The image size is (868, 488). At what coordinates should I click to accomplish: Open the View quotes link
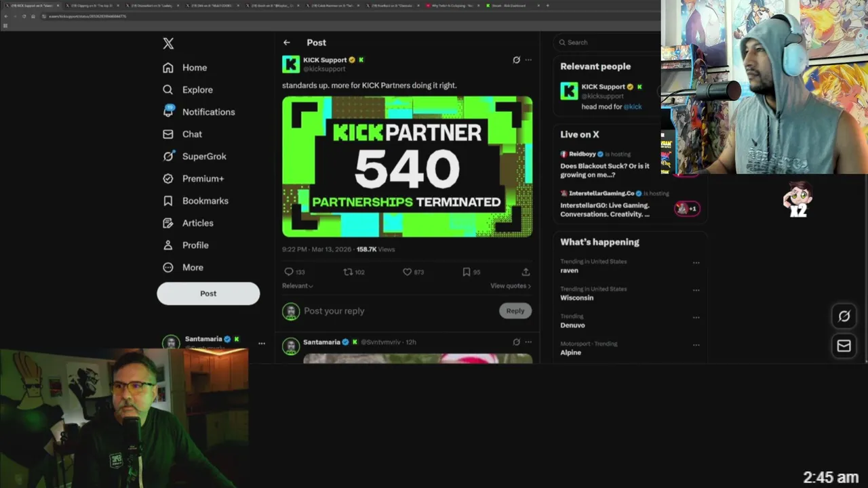tap(511, 286)
